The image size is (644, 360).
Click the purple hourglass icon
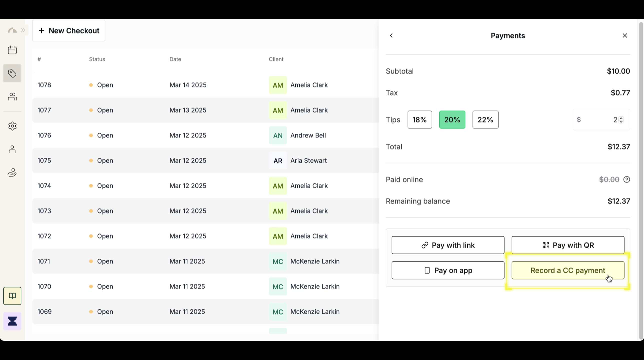click(x=12, y=321)
